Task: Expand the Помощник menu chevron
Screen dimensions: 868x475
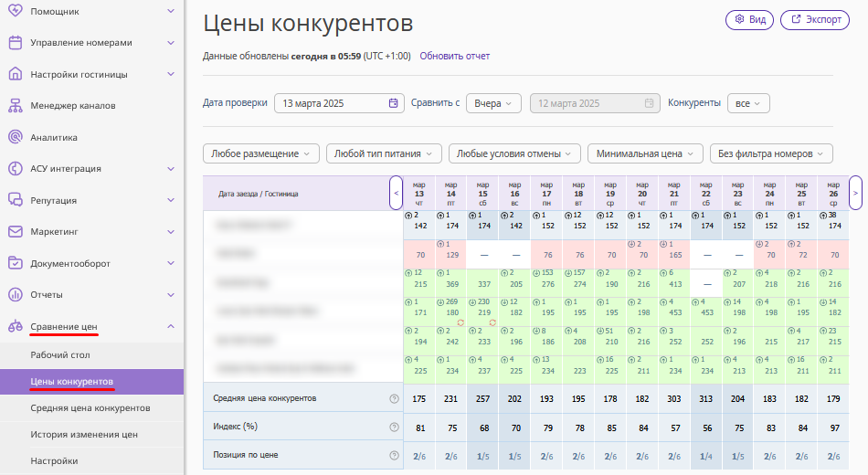Action: (x=171, y=11)
